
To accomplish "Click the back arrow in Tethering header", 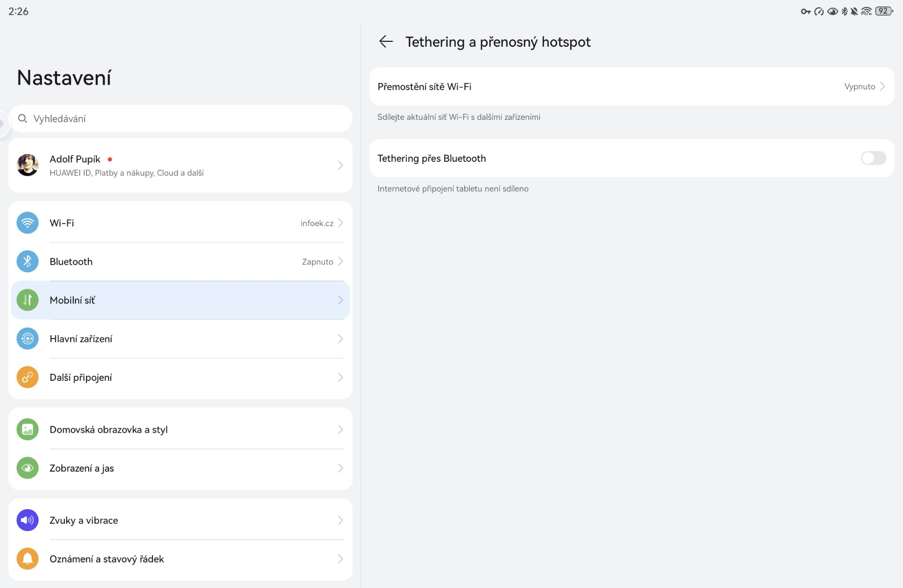I will tap(386, 41).
